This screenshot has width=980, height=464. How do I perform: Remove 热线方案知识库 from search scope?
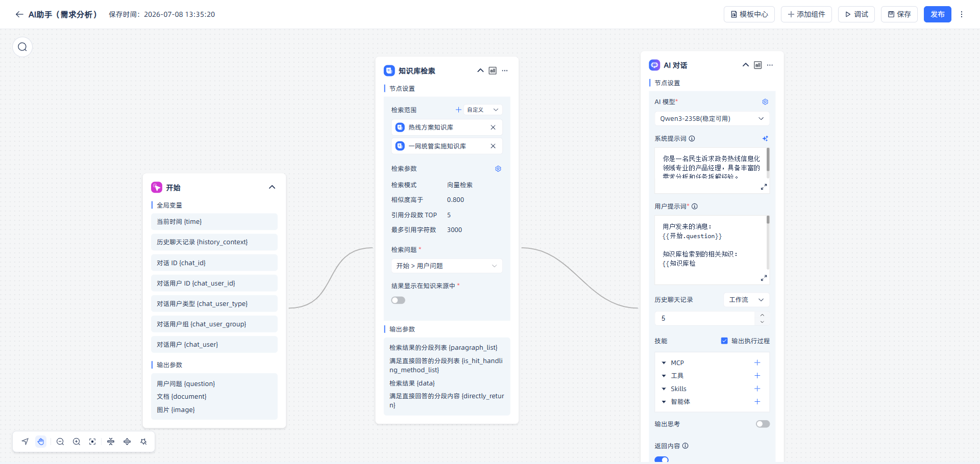[493, 127]
